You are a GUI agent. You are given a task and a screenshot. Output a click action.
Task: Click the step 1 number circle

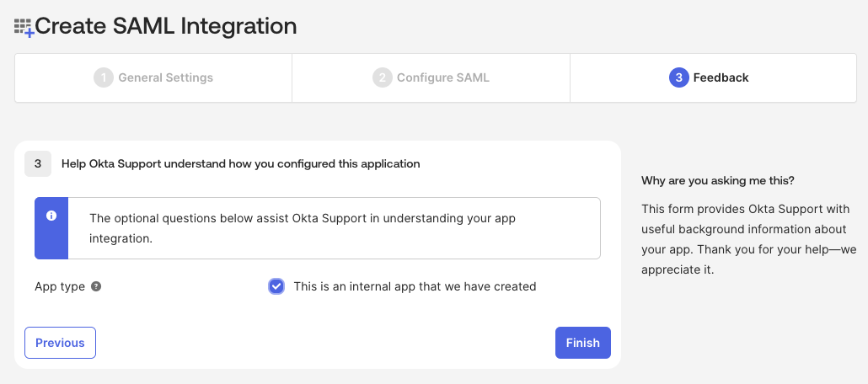104,77
